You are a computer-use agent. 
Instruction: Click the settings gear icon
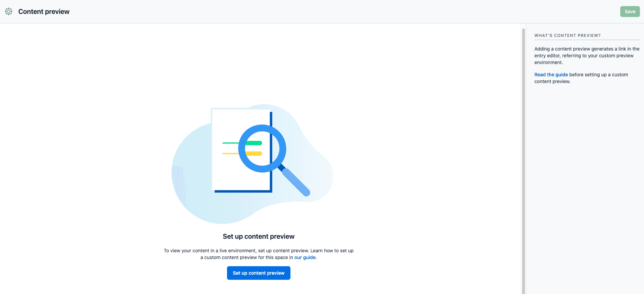[9, 12]
